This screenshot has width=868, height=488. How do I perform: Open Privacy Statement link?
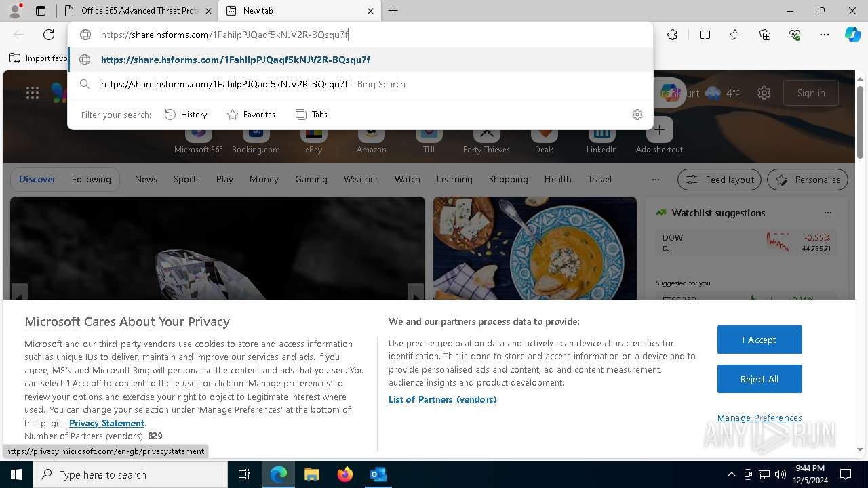click(x=106, y=423)
